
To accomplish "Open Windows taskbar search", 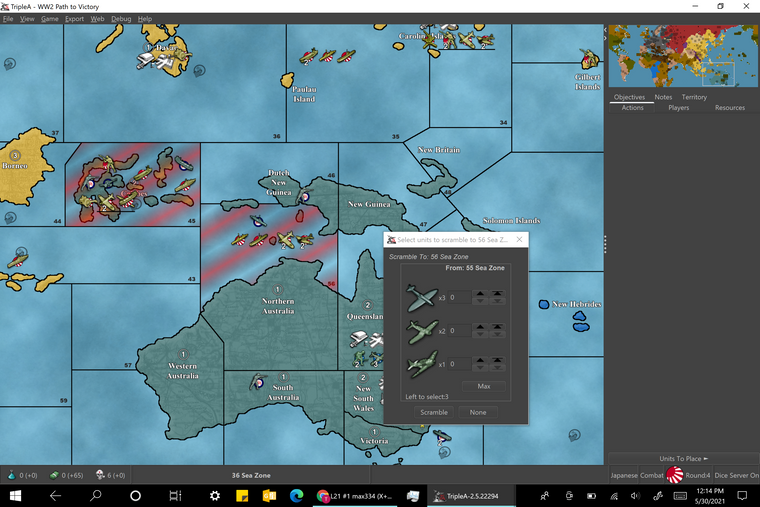I will click(x=95, y=496).
